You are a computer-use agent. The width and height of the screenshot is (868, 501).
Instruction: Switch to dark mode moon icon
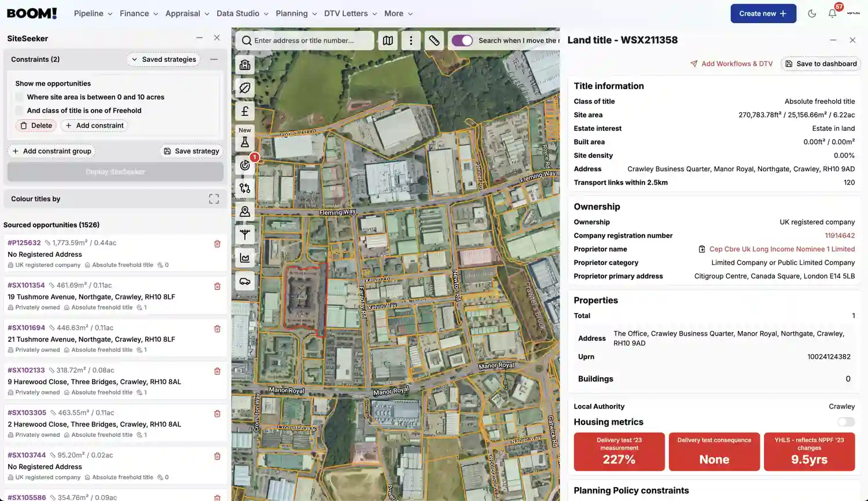tap(812, 13)
